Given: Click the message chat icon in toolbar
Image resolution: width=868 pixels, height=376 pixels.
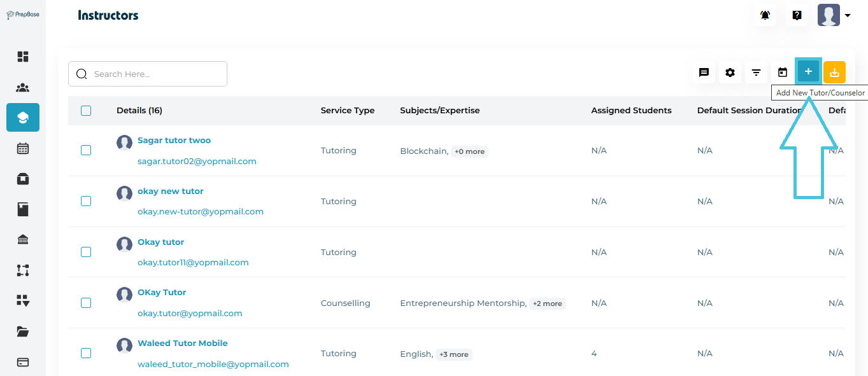Looking at the screenshot, I should pos(704,73).
